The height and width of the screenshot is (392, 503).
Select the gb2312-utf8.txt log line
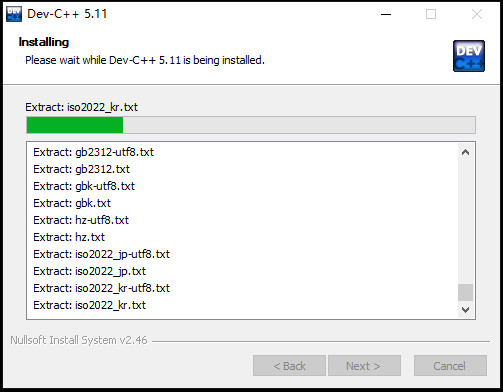(x=94, y=152)
